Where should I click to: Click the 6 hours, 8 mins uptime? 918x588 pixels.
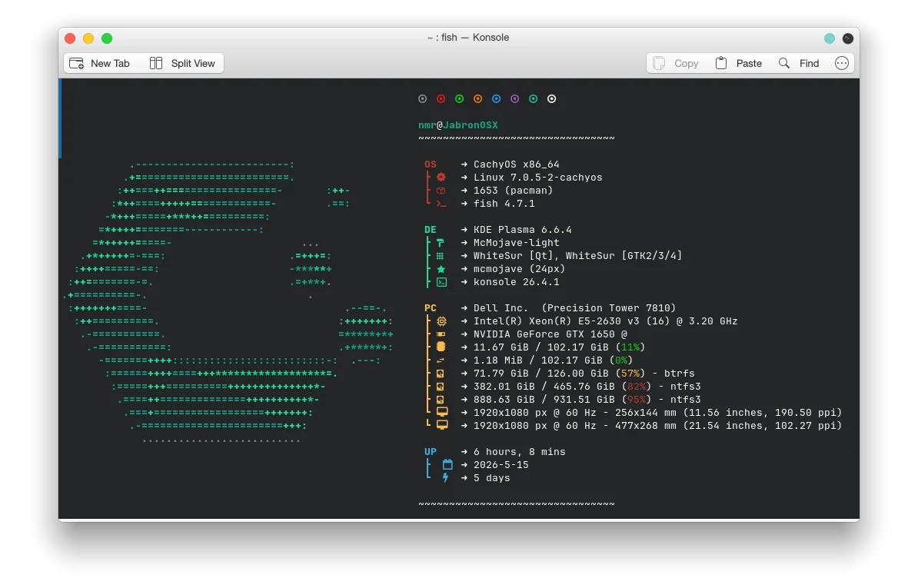519,452
